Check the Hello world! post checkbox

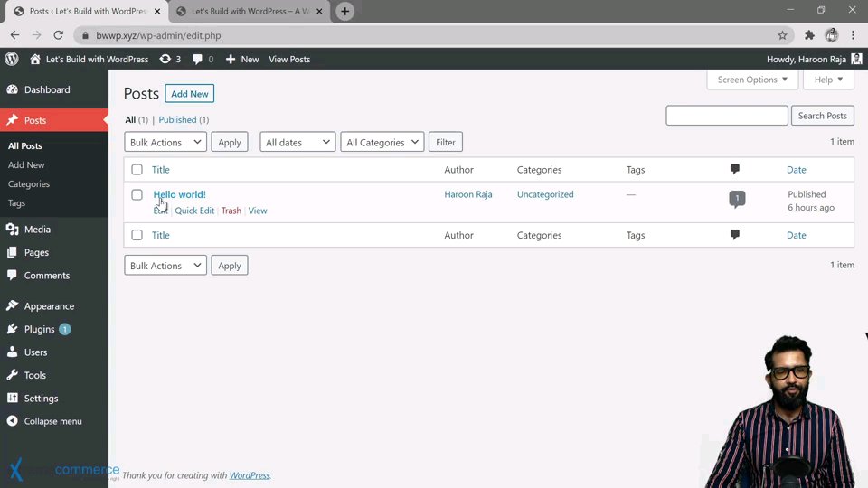pos(137,195)
